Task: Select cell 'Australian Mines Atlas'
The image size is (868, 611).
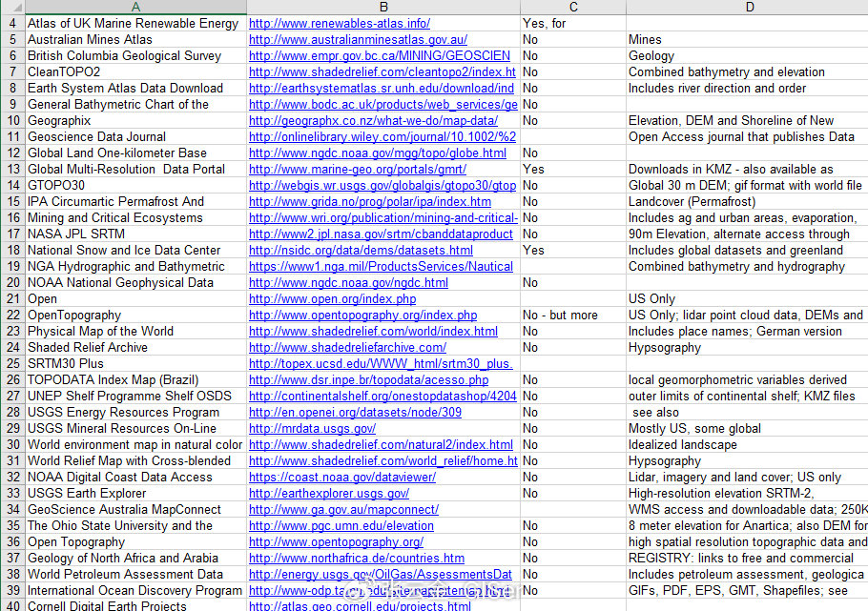Action: pos(135,40)
